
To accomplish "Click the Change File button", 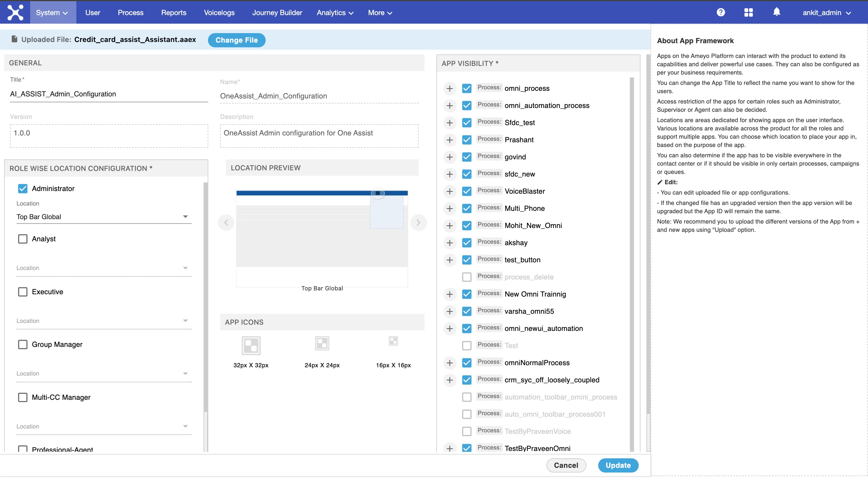I will click(236, 40).
